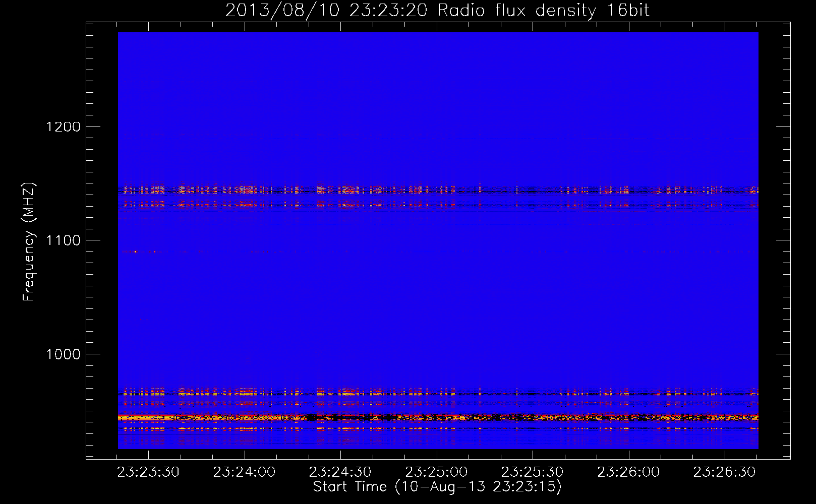Click the "Start Time (10-Aug-13 23:23:15)" axis label
Viewport: 816px width, 504px height.
(x=437, y=487)
